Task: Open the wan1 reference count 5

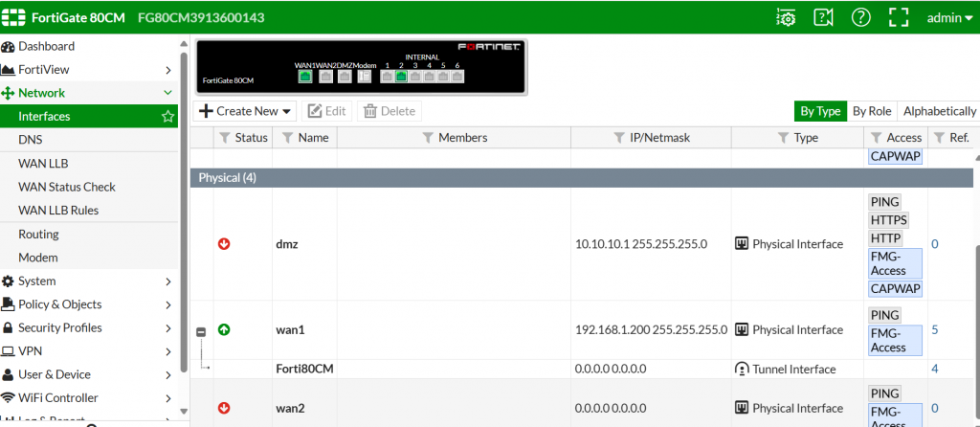Action: coord(935,329)
